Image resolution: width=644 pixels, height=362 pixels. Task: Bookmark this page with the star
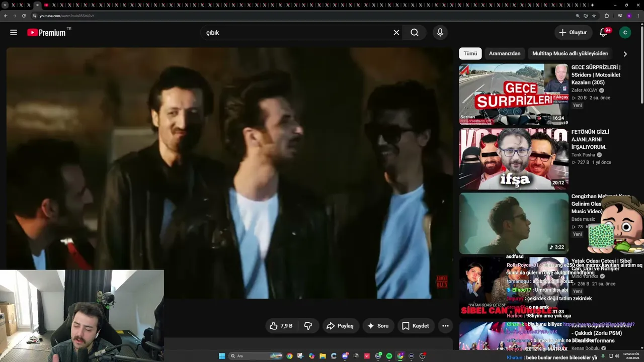coord(594,16)
